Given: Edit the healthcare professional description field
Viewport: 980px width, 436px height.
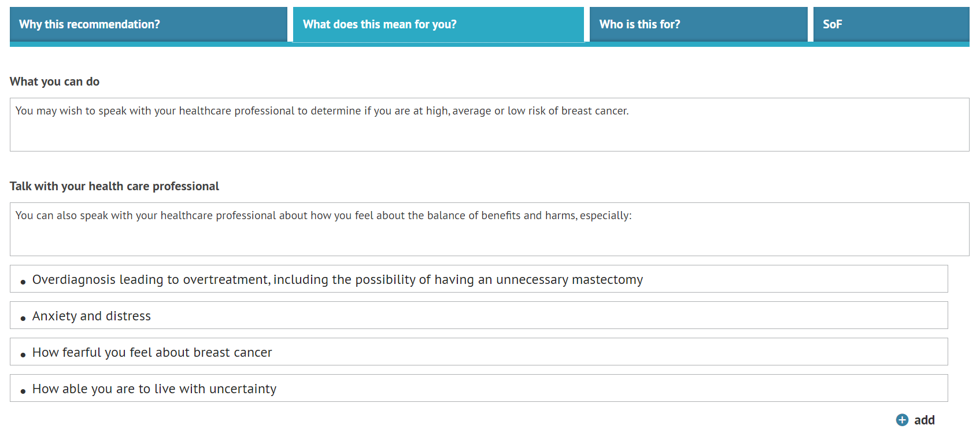Looking at the screenshot, I should pos(489,229).
